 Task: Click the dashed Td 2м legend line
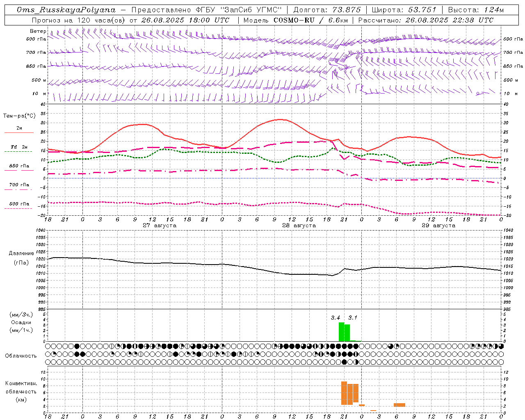pyautogui.click(x=19, y=152)
